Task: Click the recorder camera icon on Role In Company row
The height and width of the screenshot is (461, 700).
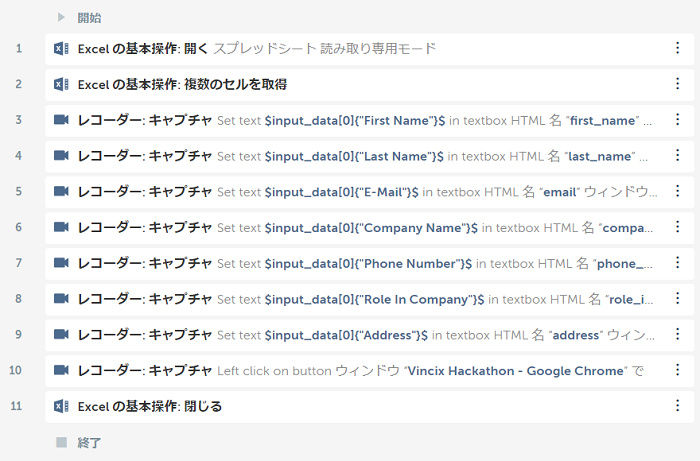Action: point(61,298)
